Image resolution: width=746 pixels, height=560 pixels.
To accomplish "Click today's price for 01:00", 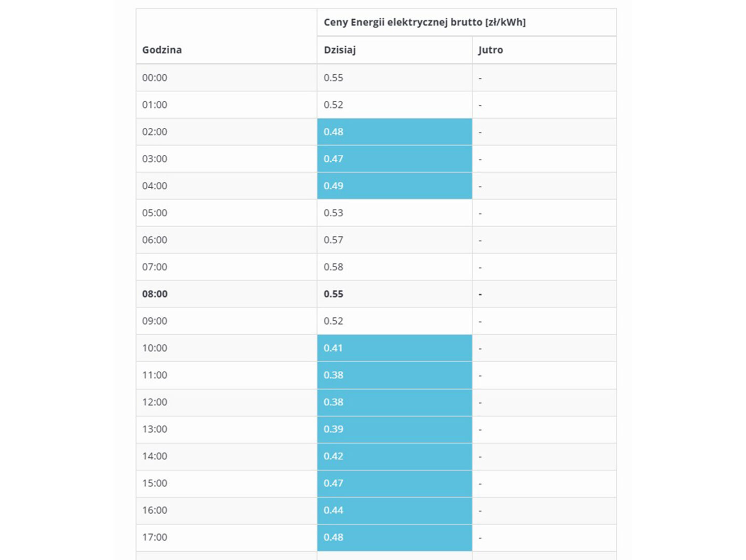I will tap(334, 105).
